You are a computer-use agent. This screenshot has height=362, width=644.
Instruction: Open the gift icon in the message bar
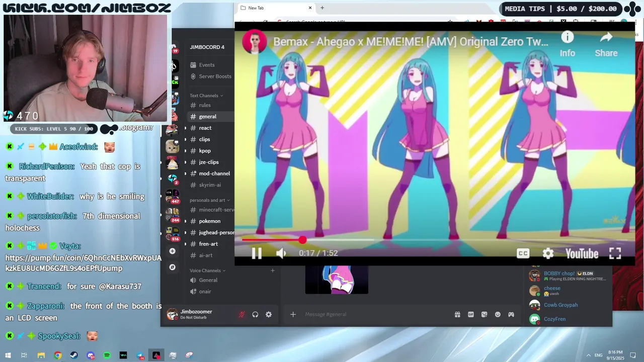click(x=457, y=314)
